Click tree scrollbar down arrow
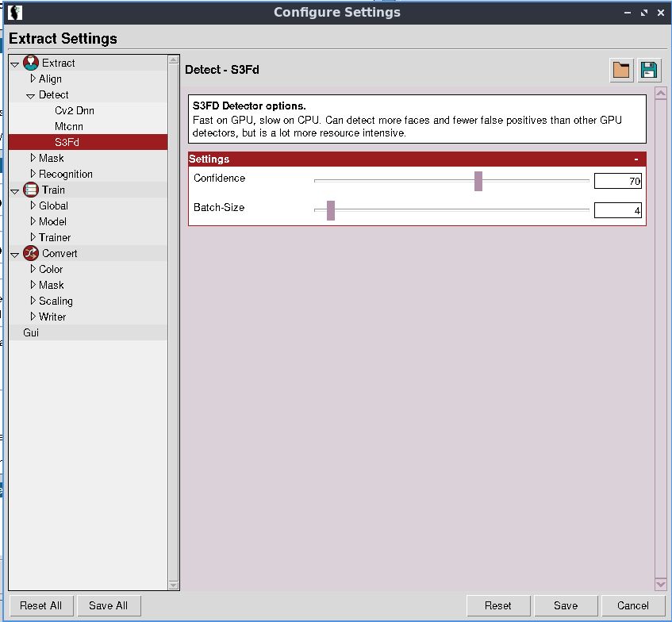 (x=174, y=586)
